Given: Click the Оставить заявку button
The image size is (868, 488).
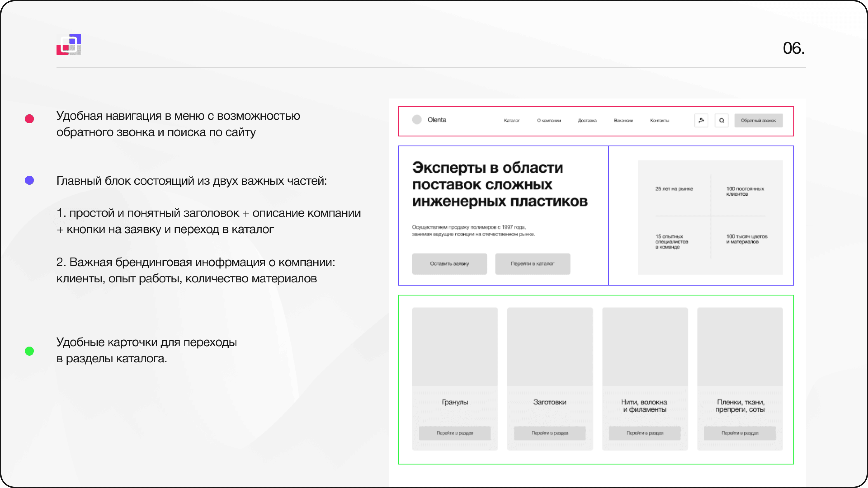Looking at the screenshot, I should (x=450, y=264).
